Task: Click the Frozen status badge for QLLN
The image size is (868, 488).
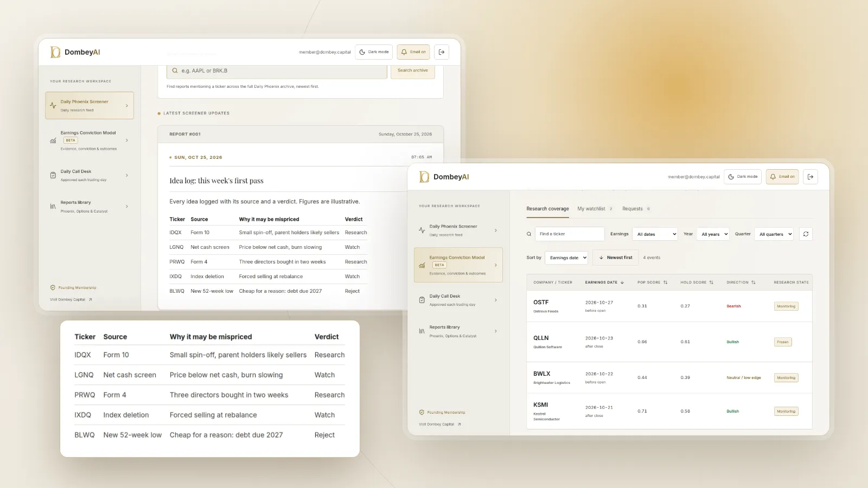Action: coord(783,342)
